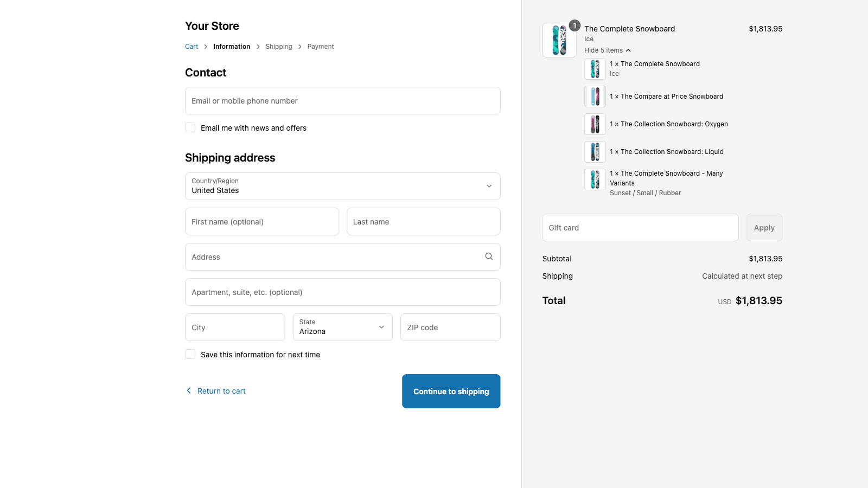
Task: Click the back chevron beside Return to cart
Action: tap(188, 390)
